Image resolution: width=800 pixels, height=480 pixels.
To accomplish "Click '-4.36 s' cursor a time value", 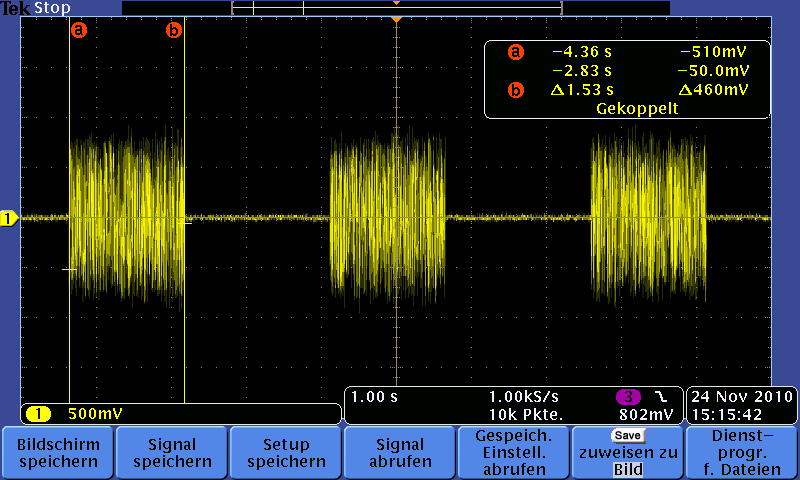I will point(582,52).
